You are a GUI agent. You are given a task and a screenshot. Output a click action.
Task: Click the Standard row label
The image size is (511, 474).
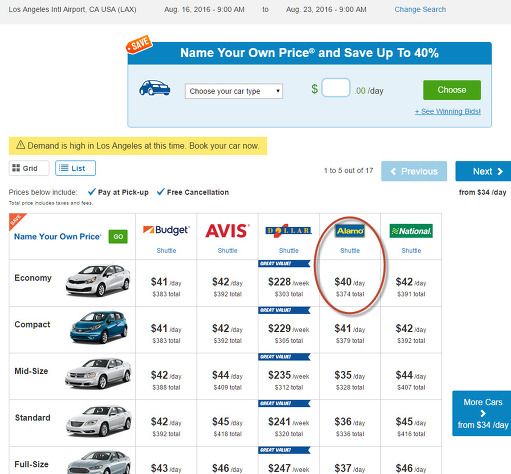click(32, 418)
